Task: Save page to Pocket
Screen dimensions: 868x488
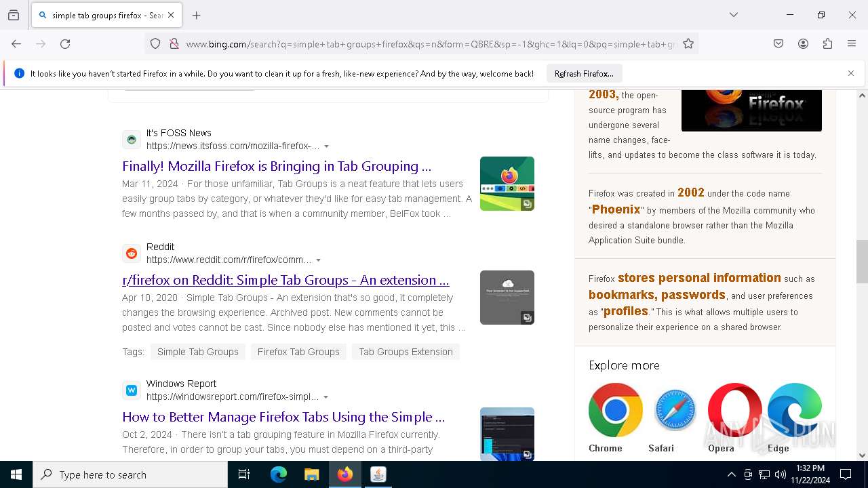Action: click(x=778, y=44)
